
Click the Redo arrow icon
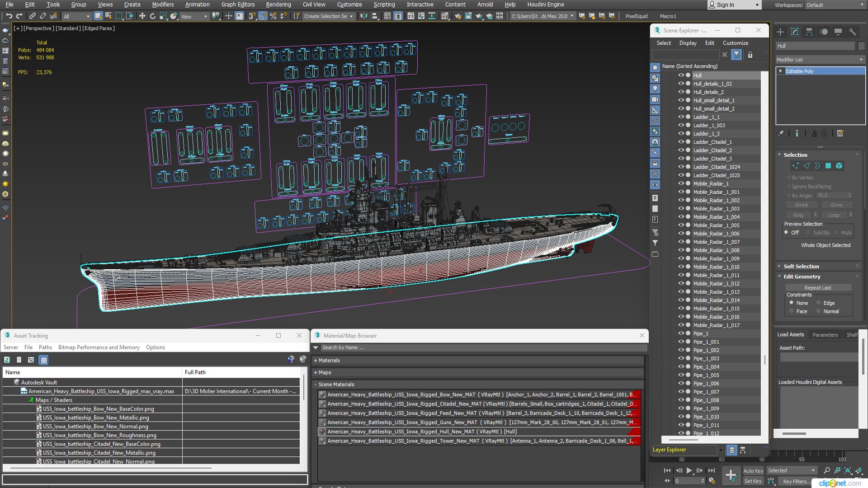click(19, 16)
